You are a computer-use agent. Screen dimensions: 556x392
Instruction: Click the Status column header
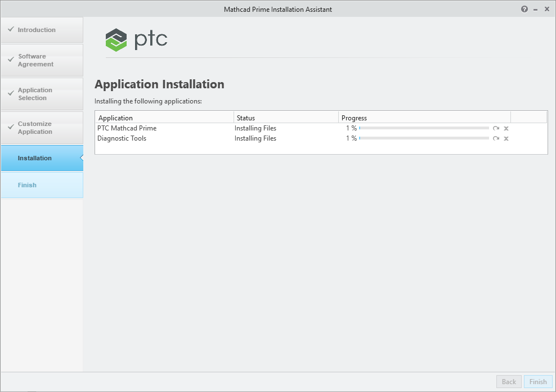pyautogui.click(x=245, y=118)
